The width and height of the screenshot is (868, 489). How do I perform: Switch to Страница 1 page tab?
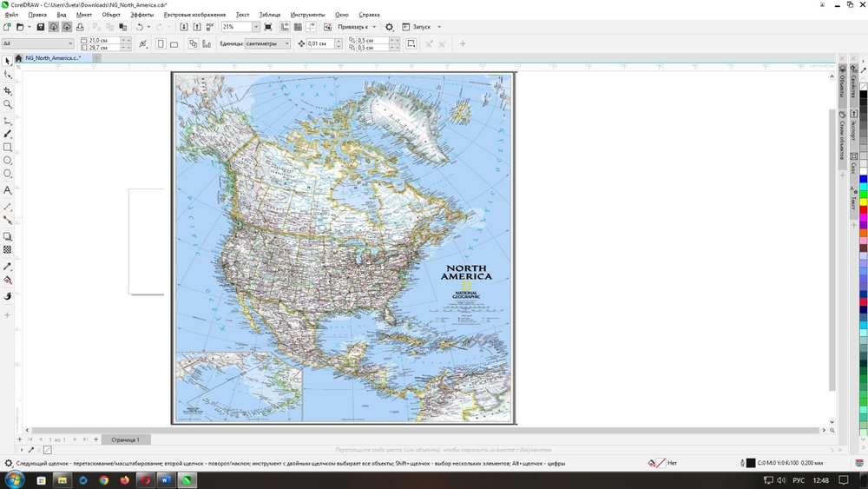tap(126, 439)
